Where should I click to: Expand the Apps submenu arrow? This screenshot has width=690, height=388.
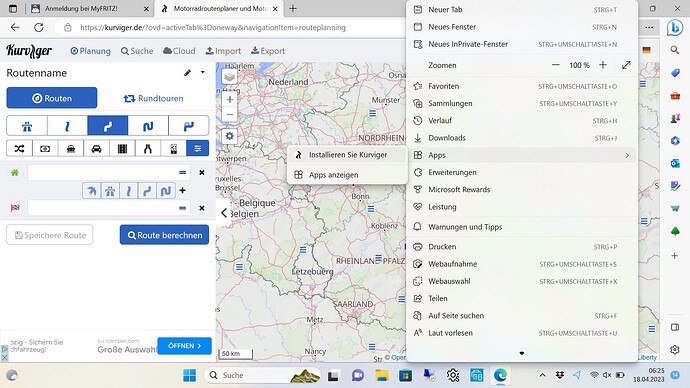coord(627,155)
